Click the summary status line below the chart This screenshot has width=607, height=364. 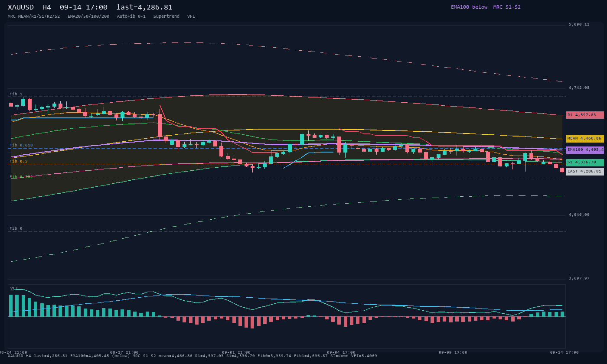(193, 356)
